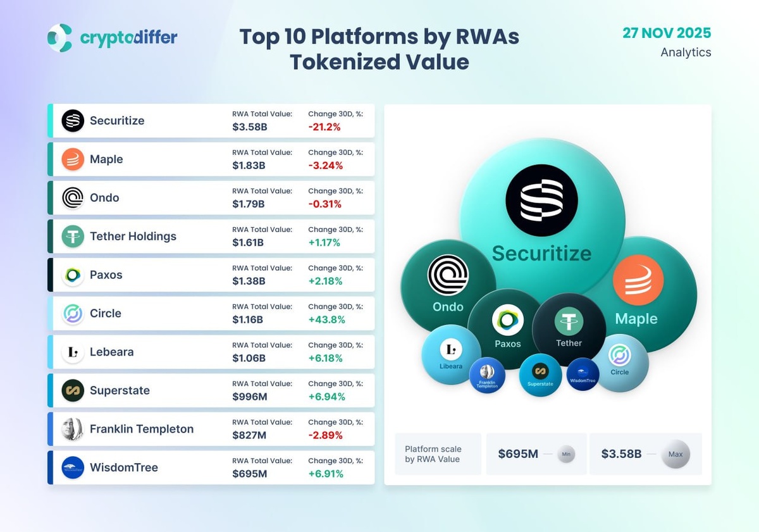The height and width of the screenshot is (532, 759).
Task: Click the Franklin Templeton portrait icon in list
Action: coord(73,430)
